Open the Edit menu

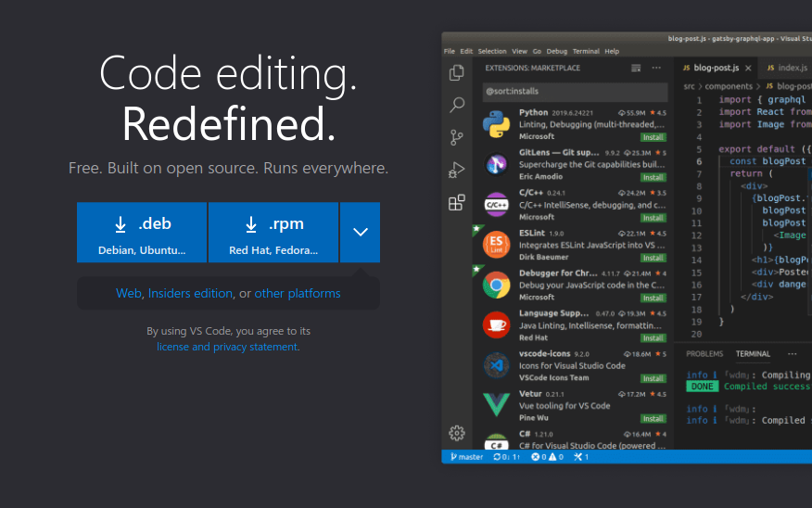[466, 51]
